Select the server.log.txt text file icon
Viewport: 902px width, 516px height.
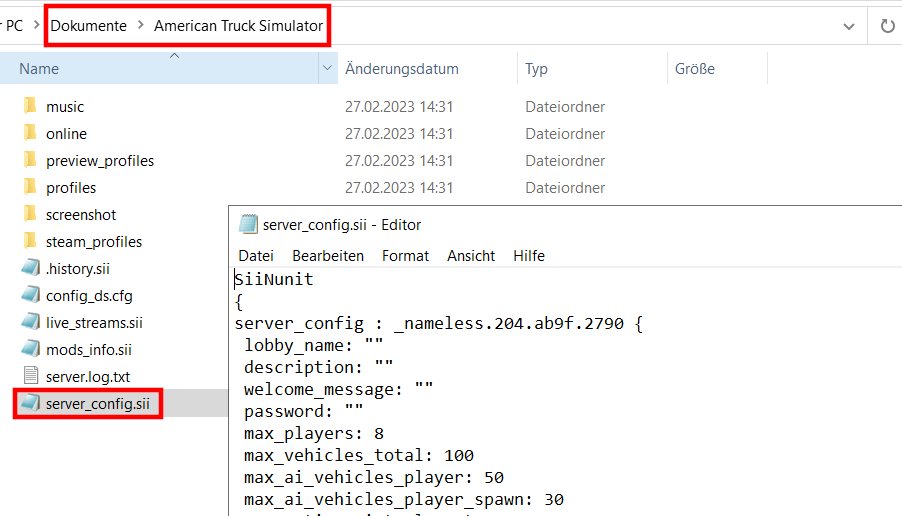tap(30, 376)
